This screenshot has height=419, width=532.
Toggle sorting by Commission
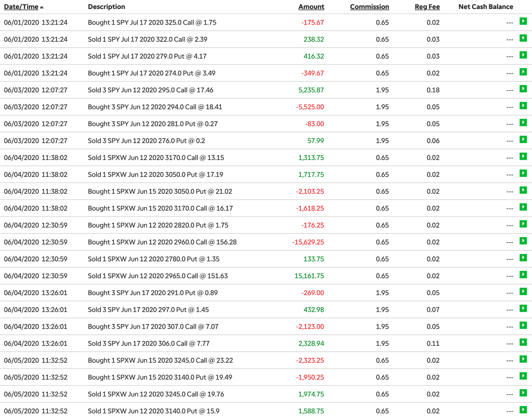click(369, 7)
